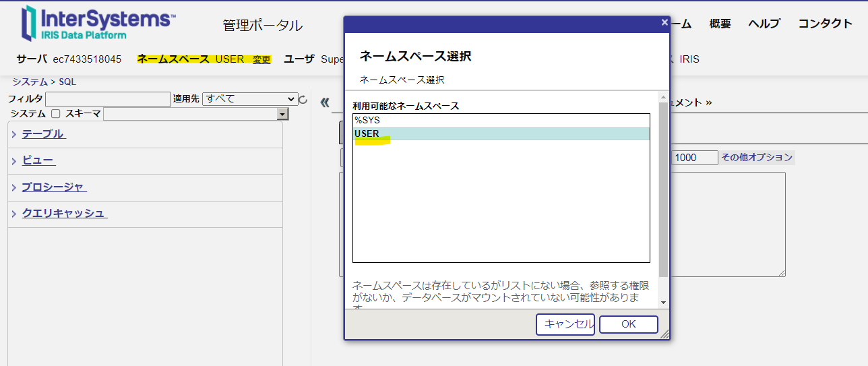Open the 適用先 dropdown showing すべて
Image resolution: width=868 pixels, height=366 pixels.
249,99
